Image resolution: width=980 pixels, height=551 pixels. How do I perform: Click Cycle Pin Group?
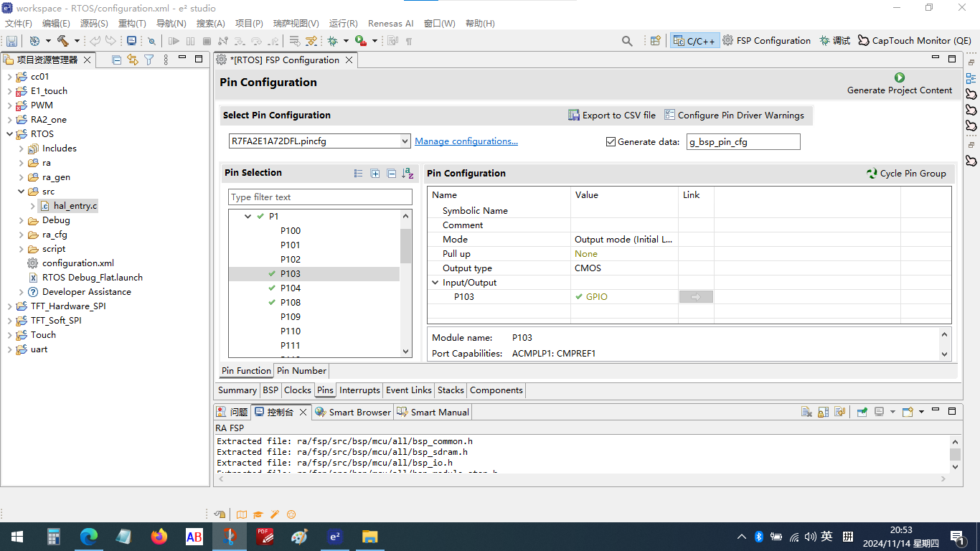click(x=906, y=173)
